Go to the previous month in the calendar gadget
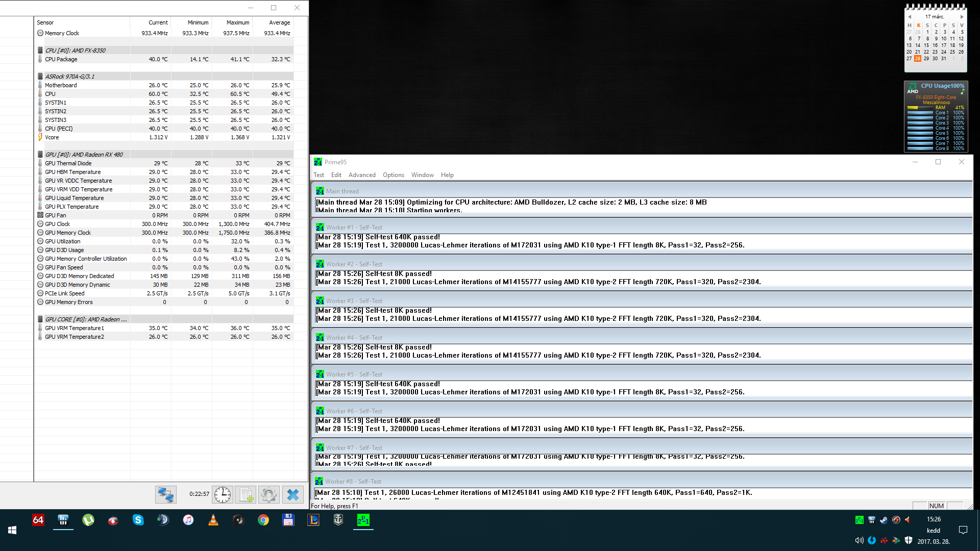 point(910,17)
